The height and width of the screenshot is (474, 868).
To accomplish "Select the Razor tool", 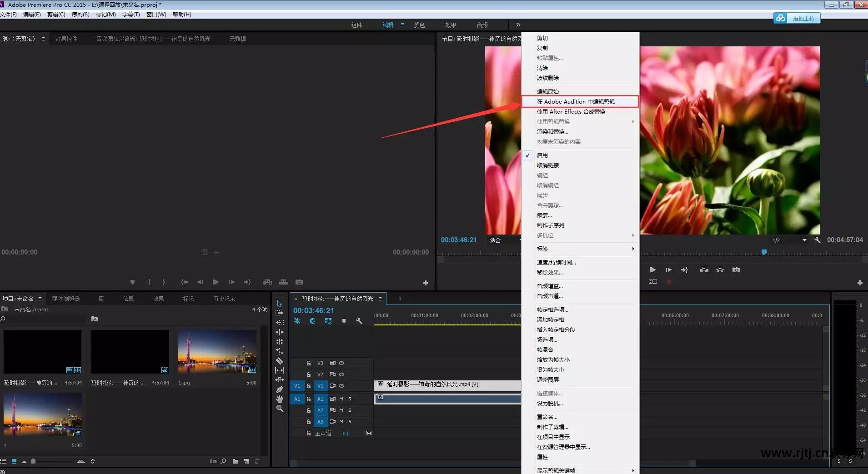I will tap(280, 361).
